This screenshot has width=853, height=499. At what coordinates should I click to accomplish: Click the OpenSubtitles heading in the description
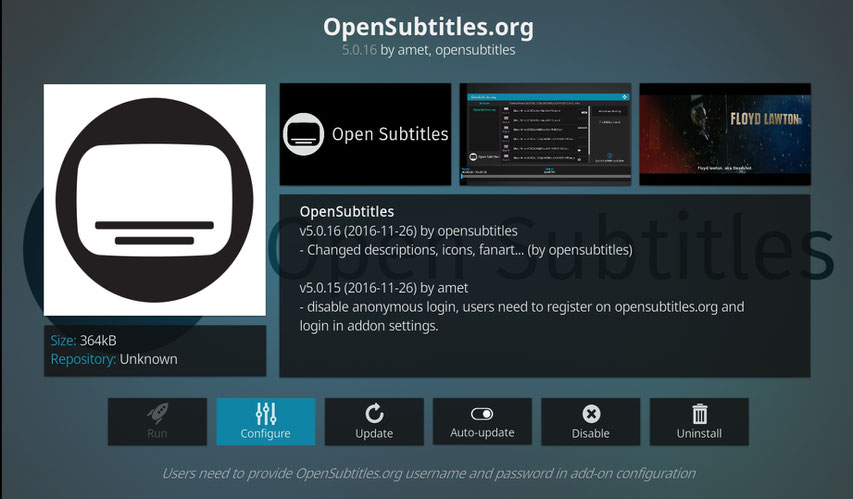(x=347, y=212)
